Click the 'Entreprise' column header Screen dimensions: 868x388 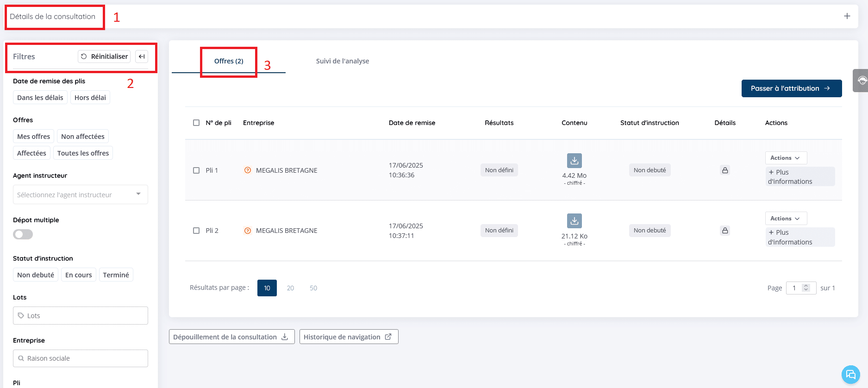(x=258, y=123)
